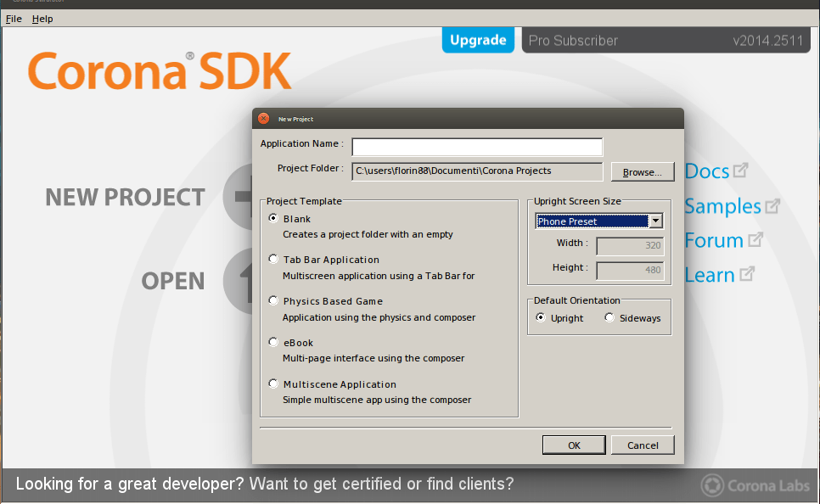Click the Browse button

pyautogui.click(x=643, y=172)
